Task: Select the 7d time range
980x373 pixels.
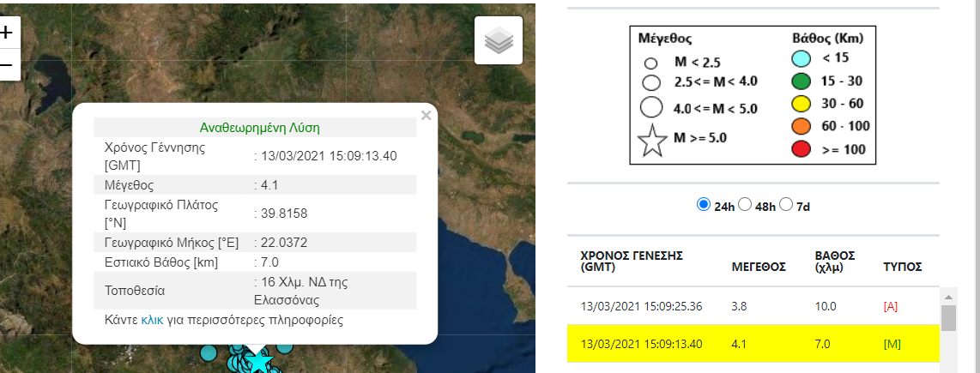Action: pos(786,205)
